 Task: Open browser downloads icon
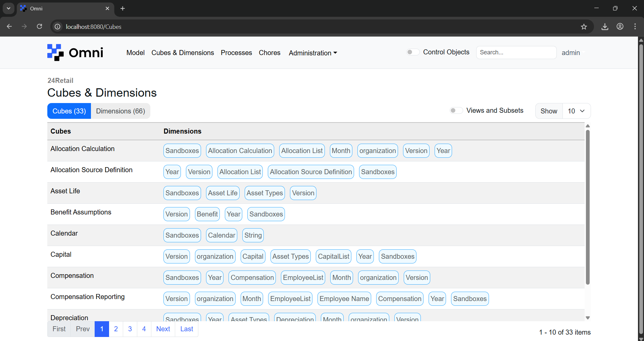pyautogui.click(x=605, y=27)
